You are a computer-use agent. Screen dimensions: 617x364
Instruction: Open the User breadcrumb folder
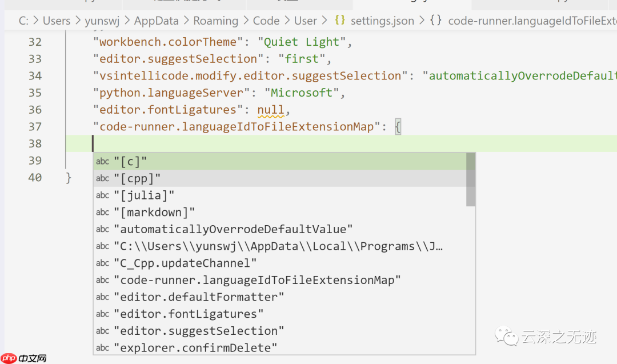[305, 21]
